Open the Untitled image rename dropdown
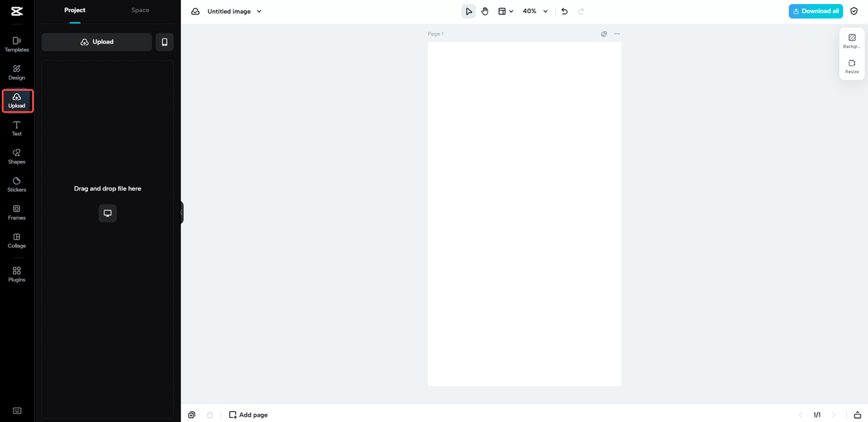Image resolution: width=868 pixels, height=422 pixels. (258, 11)
